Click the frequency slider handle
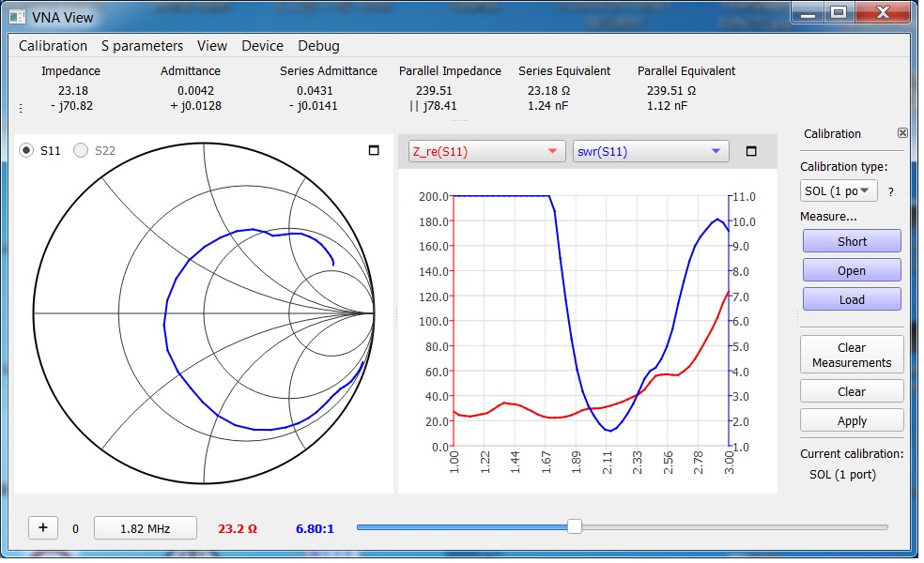This screenshot has height=563, width=924. [x=575, y=527]
